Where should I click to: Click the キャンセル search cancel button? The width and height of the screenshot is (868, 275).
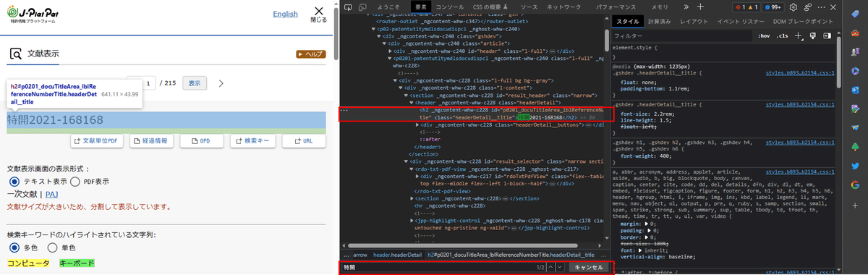(x=588, y=267)
